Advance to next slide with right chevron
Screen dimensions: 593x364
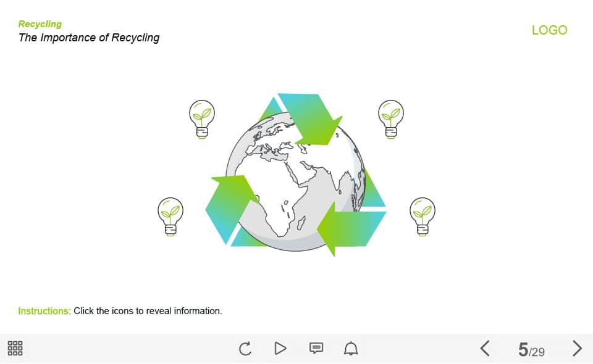click(577, 348)
